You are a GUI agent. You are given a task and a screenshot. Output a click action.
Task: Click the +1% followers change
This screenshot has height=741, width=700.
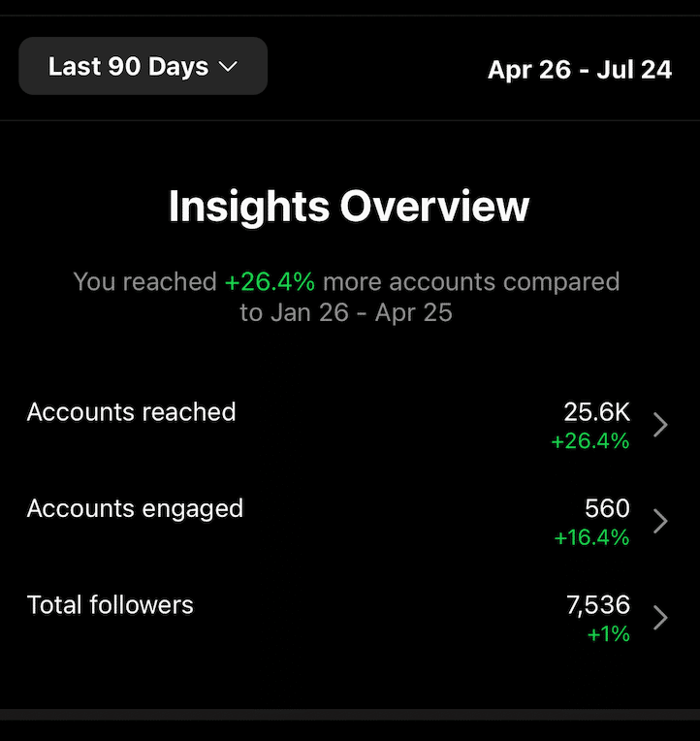tap(608, 633)
